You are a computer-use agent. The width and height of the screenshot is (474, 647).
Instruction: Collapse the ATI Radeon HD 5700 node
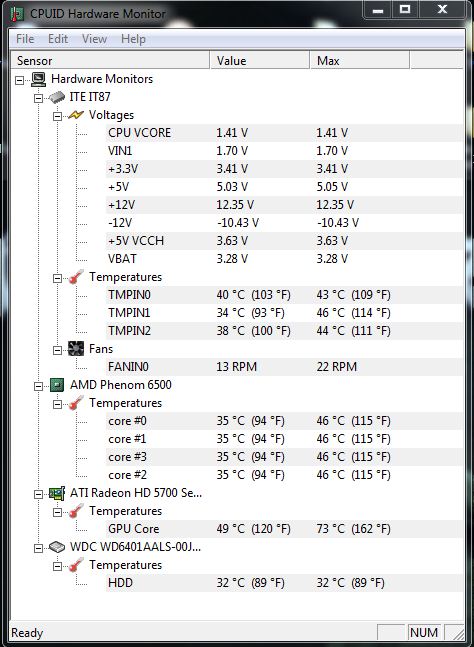pos(38,494)
